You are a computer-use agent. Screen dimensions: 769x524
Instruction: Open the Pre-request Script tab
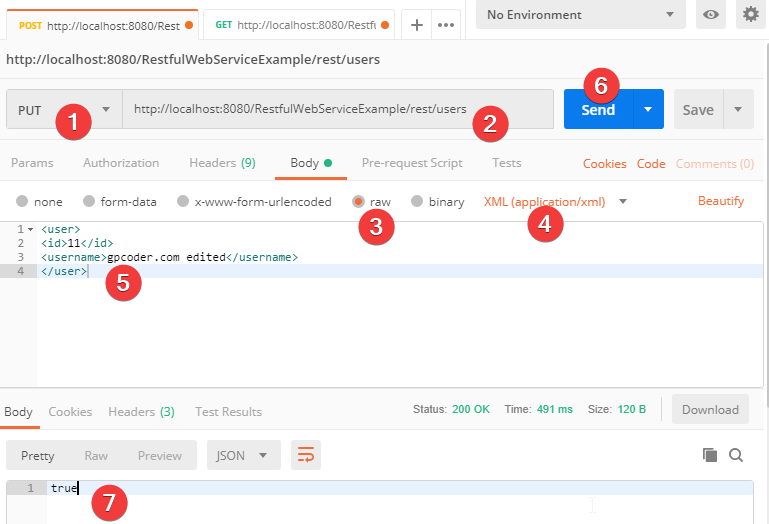coord(412,163)
